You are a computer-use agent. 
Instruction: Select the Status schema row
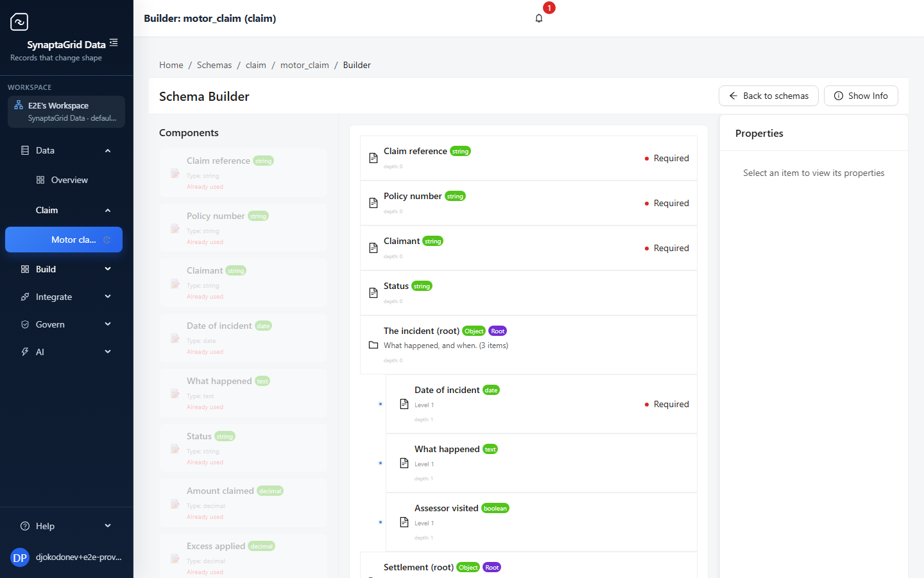point(529,293)
